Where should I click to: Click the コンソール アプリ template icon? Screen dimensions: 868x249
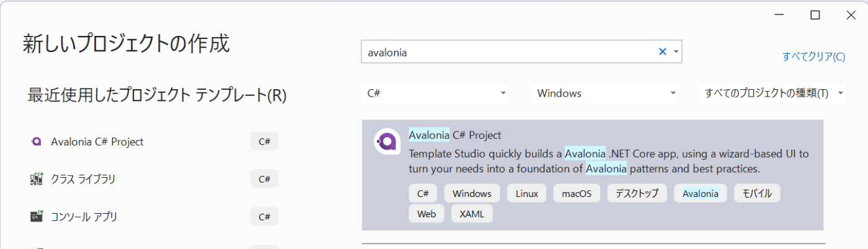coord(36,217)
